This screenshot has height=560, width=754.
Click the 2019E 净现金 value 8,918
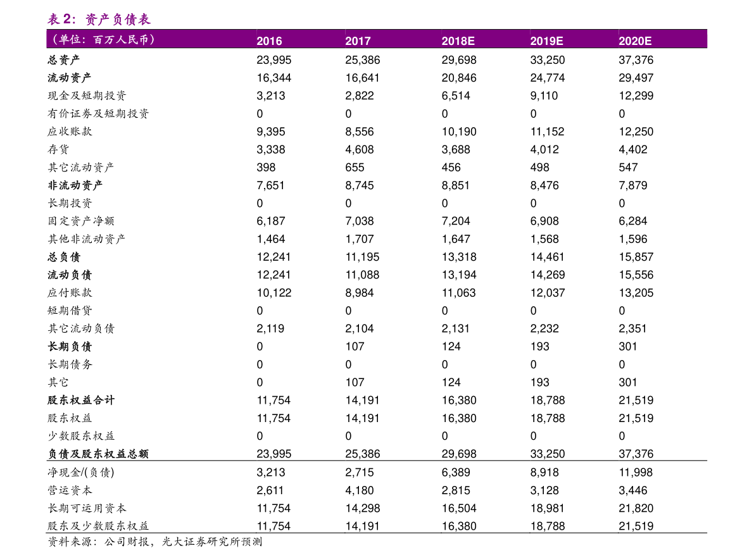tap(544, 473)
